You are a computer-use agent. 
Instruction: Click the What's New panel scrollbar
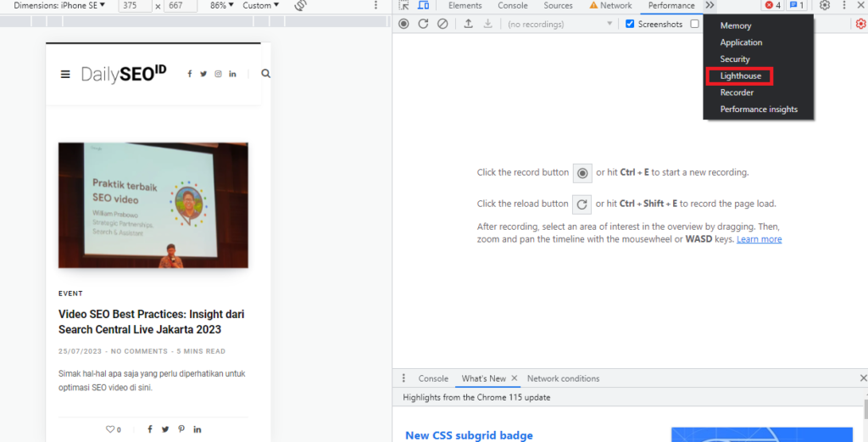tap(865, 409)
